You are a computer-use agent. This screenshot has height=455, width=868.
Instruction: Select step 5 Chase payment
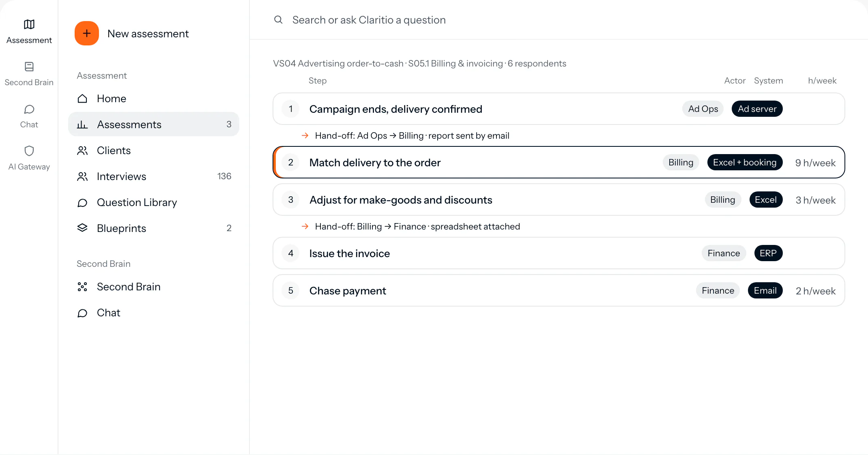click(559, 290)
